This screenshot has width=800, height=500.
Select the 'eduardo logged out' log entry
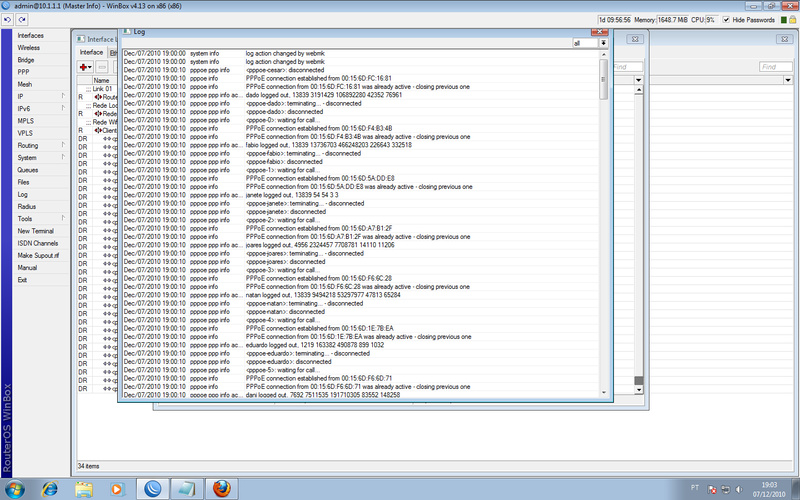point(361,345)
